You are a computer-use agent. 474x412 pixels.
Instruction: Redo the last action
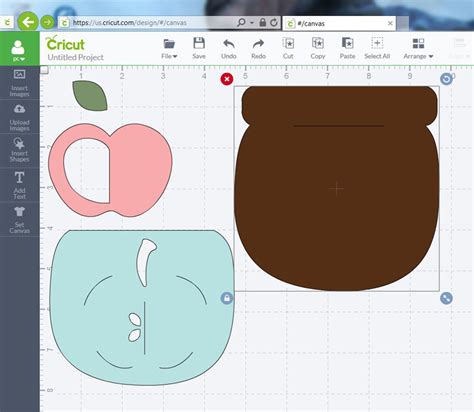(258, 49)
